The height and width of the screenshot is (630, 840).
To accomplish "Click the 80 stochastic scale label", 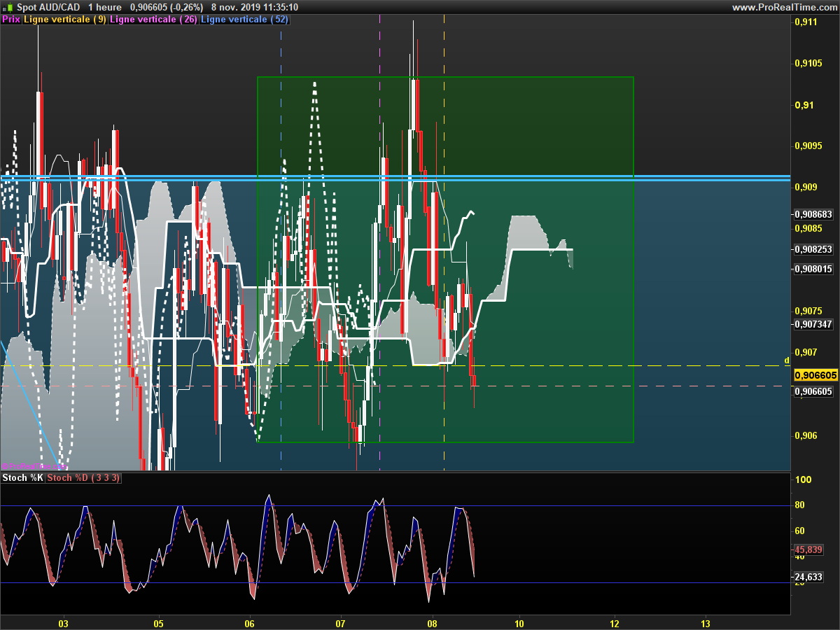I will point(801,505).
